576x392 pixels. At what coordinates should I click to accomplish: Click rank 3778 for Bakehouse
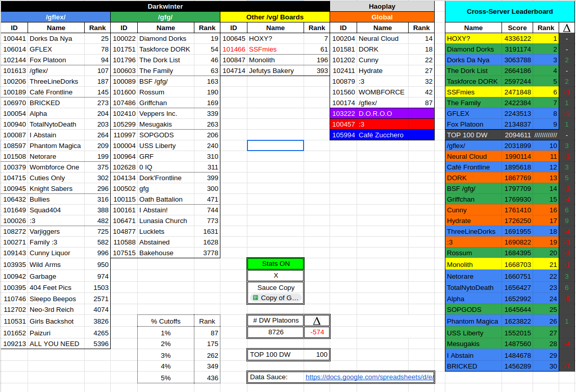(207, 253)
